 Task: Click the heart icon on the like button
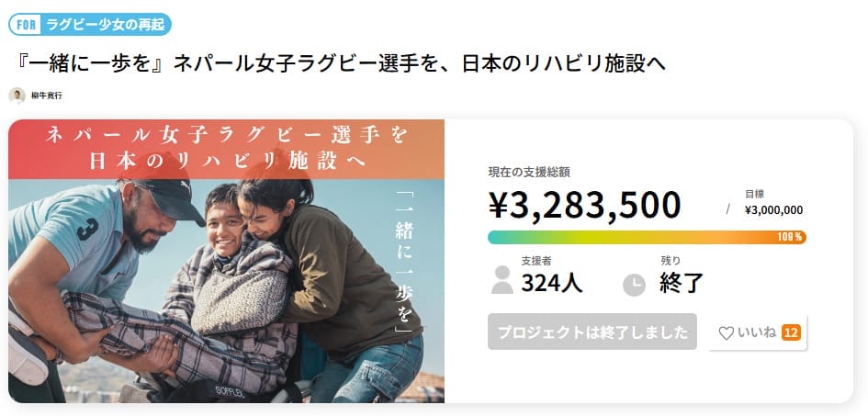(x=726, y=333)
